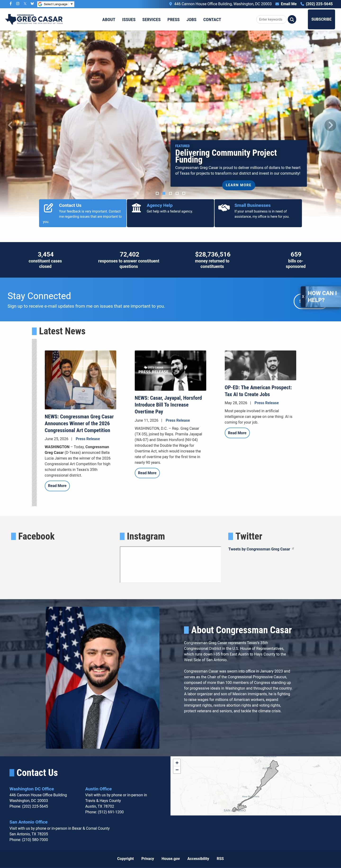Open the Small Businesses card heading
Image resolution: width=341 pixels, height=868 pixels.
[252, 205]
